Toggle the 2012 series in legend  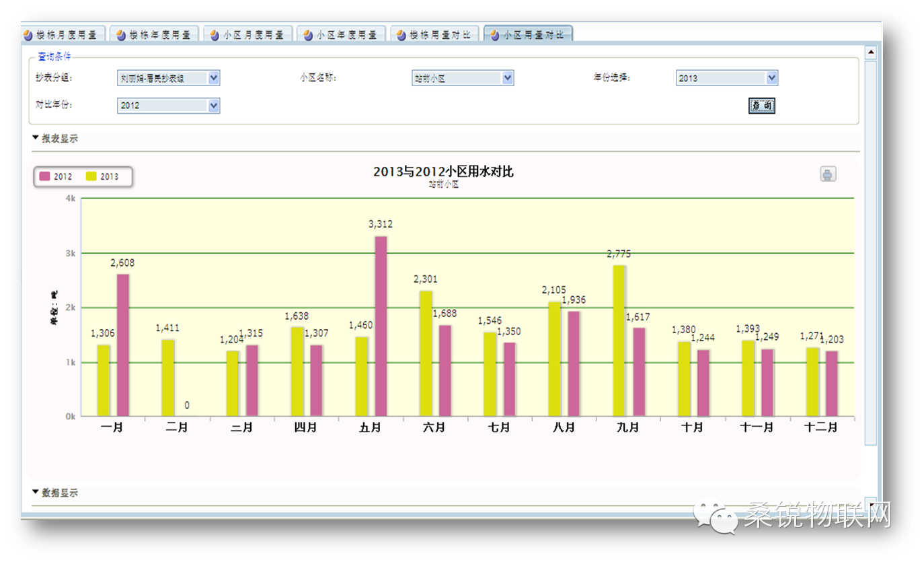point(56,176)
